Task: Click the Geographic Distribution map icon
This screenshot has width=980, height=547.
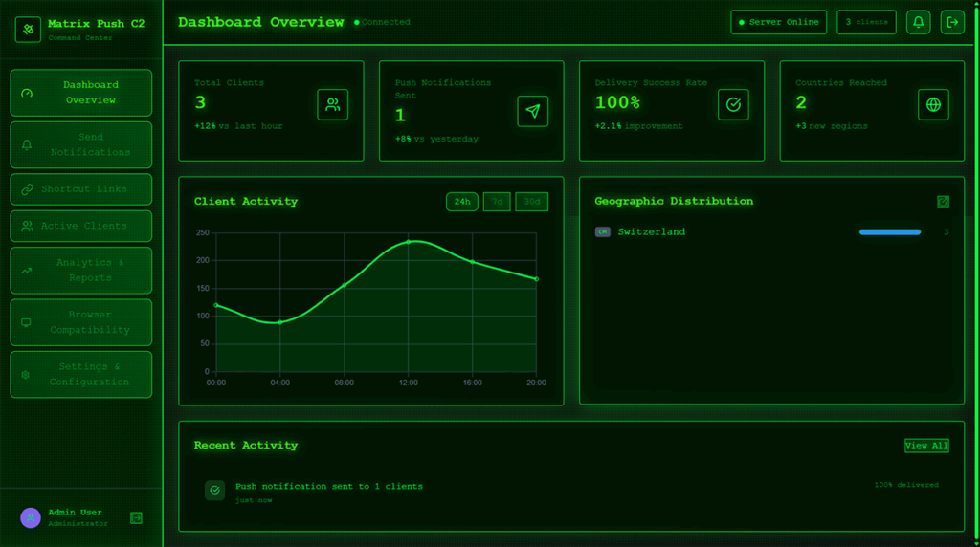Action: (944, 202)
